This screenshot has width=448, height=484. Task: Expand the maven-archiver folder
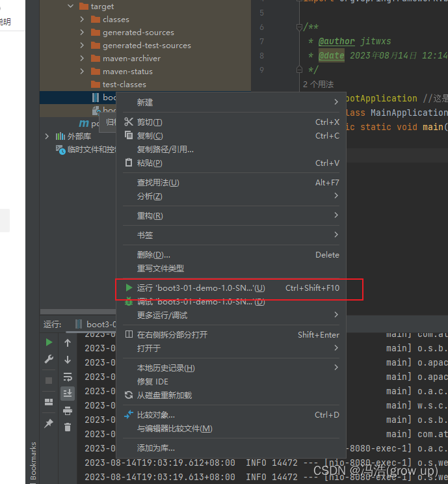[x=82, y=58]
